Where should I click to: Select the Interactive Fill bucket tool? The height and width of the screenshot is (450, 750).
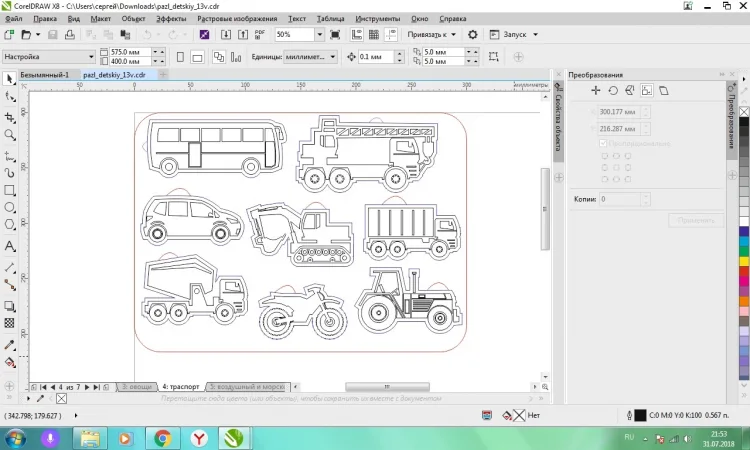tap(10, 362)
